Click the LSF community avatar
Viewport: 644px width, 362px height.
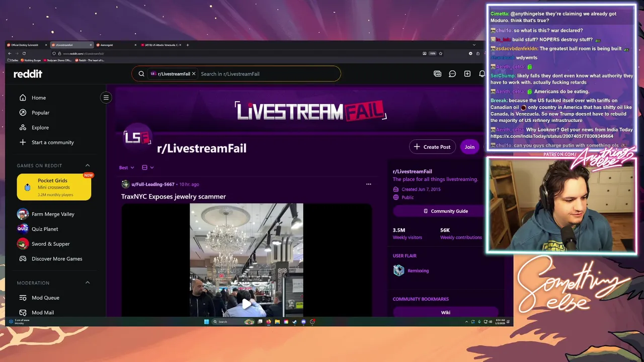coord(137,138)
